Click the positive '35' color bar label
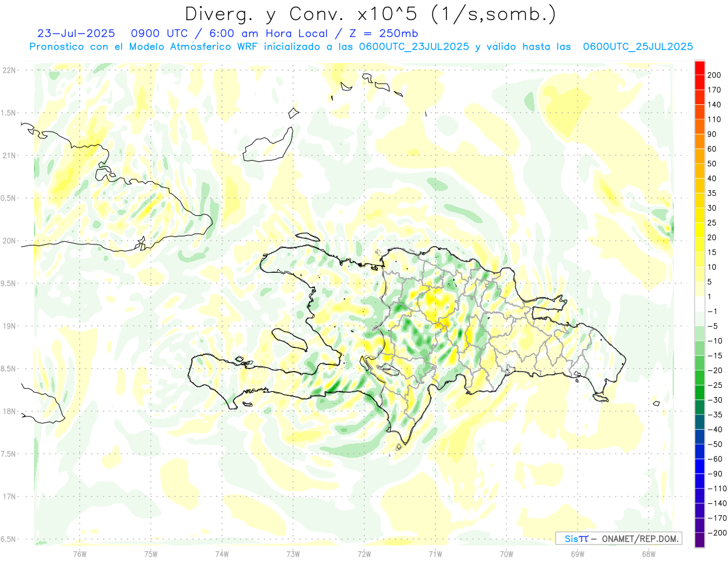Image resolution: width=728 pixels, height=562 pixels. [x=712, y=193]
